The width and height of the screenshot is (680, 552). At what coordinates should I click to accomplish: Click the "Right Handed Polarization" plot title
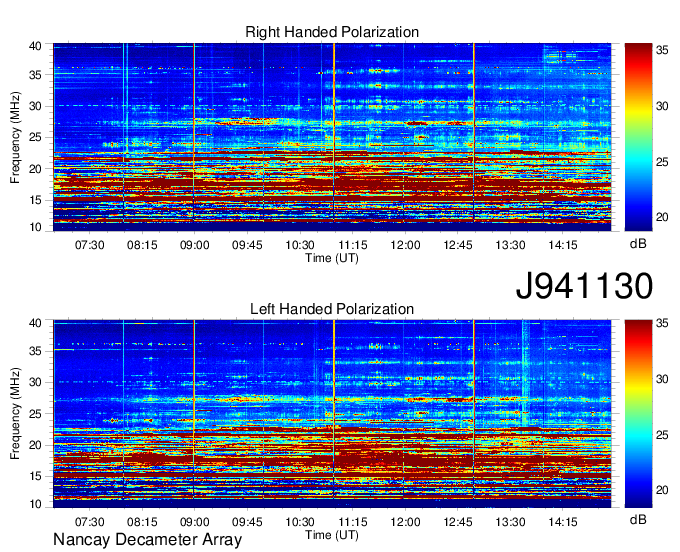click(332, 32)
